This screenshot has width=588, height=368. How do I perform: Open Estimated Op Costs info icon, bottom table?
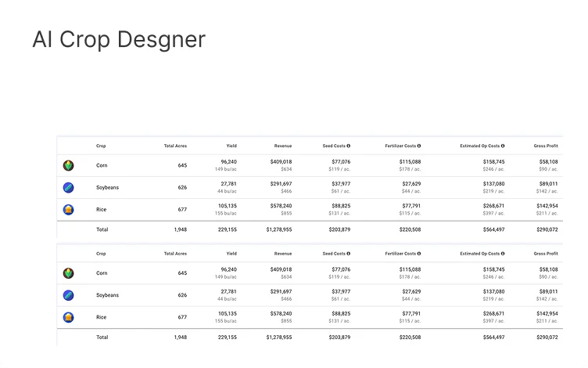(503, 254)
